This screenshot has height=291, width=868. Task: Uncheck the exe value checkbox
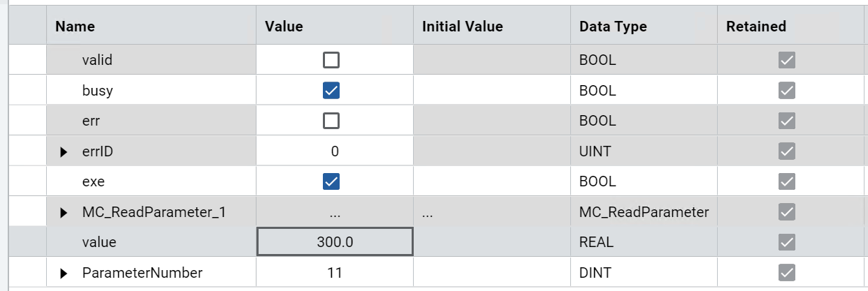[331, 181]
